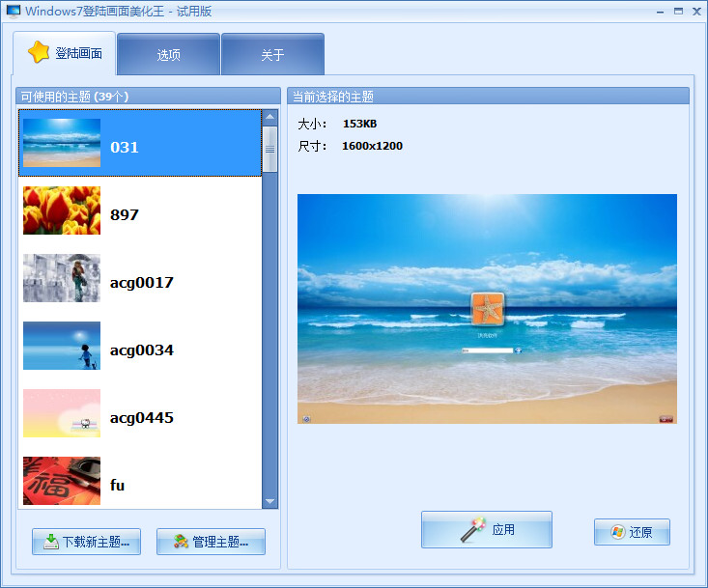
Task: Click the red shutdown icon in preview
Action: (x=666, y=419)
